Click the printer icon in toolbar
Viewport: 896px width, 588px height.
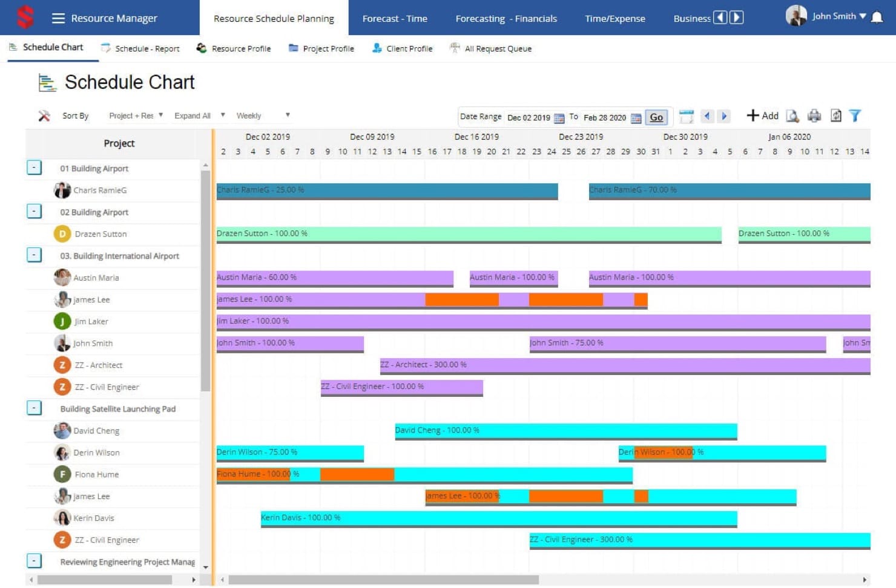pyautogui.click(x=814, y=116)
